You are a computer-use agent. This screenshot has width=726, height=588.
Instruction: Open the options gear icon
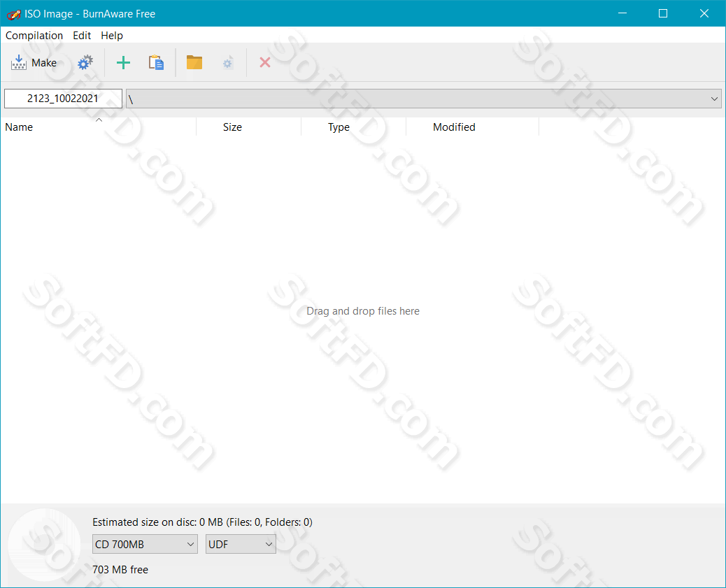tap(85, 62)
